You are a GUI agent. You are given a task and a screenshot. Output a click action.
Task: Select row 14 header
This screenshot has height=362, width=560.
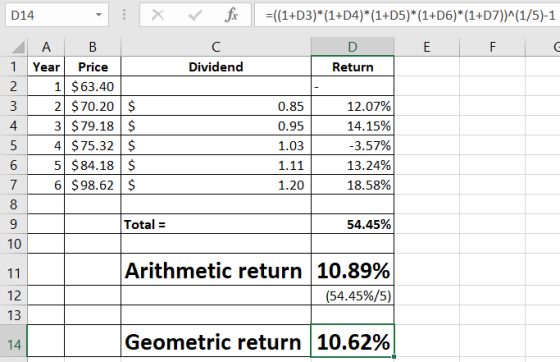(x=14, y=341)
